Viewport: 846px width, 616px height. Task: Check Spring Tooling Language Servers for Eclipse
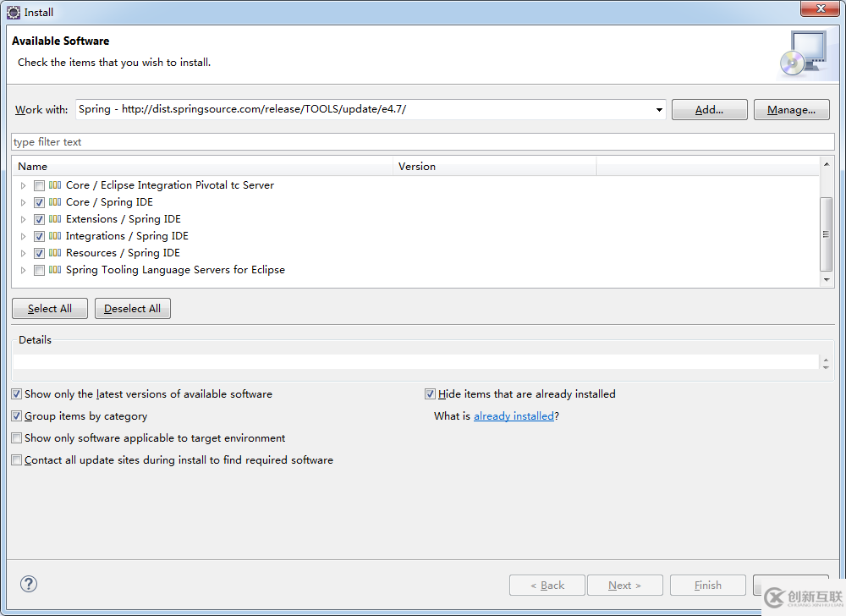click(x=39, y=270)
